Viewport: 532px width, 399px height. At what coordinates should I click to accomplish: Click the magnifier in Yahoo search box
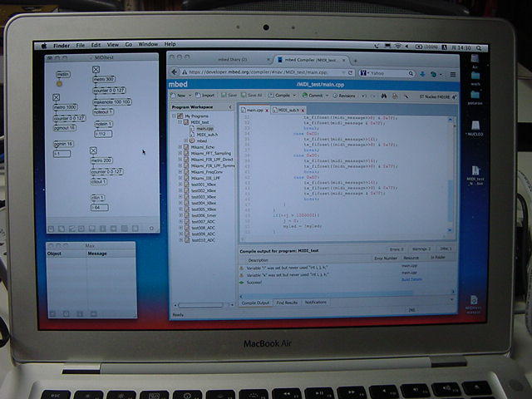tap(411, 73)
